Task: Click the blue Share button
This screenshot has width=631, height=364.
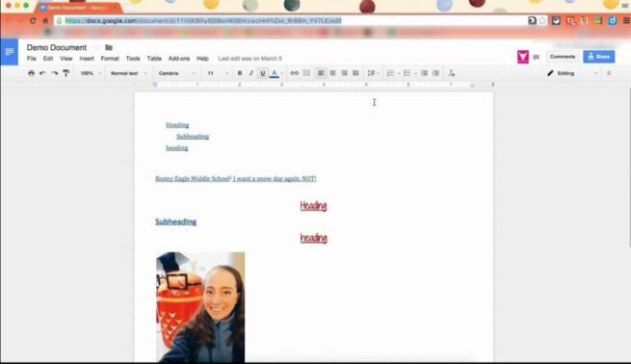Action: click(599, 57)
